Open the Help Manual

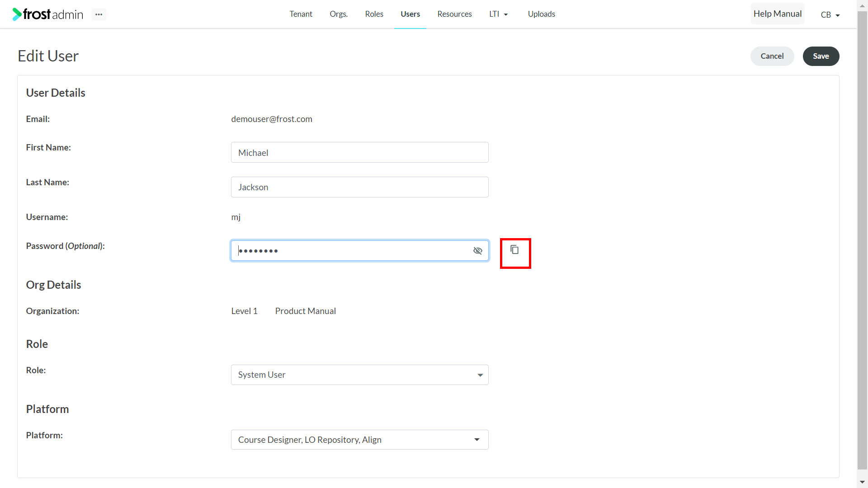[778, 14]
